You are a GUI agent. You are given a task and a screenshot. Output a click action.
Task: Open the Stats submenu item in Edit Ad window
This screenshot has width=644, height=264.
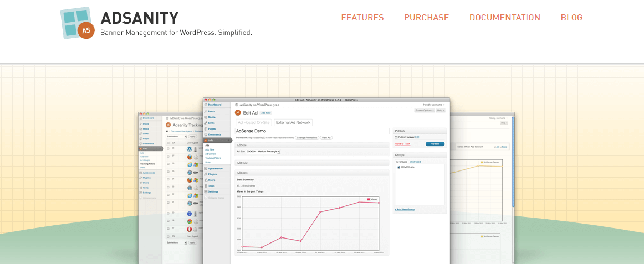pyautogui.click(x=207, y=162)
